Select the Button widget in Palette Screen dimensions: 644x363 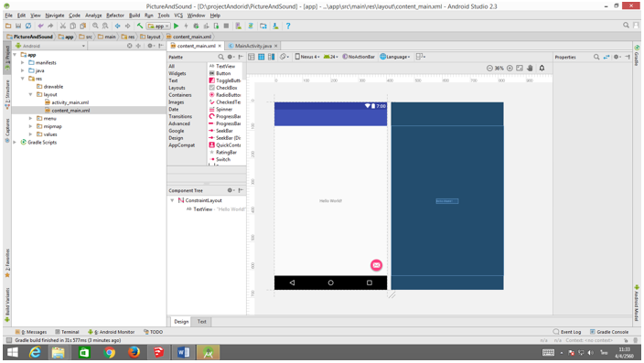click(223, 73)
